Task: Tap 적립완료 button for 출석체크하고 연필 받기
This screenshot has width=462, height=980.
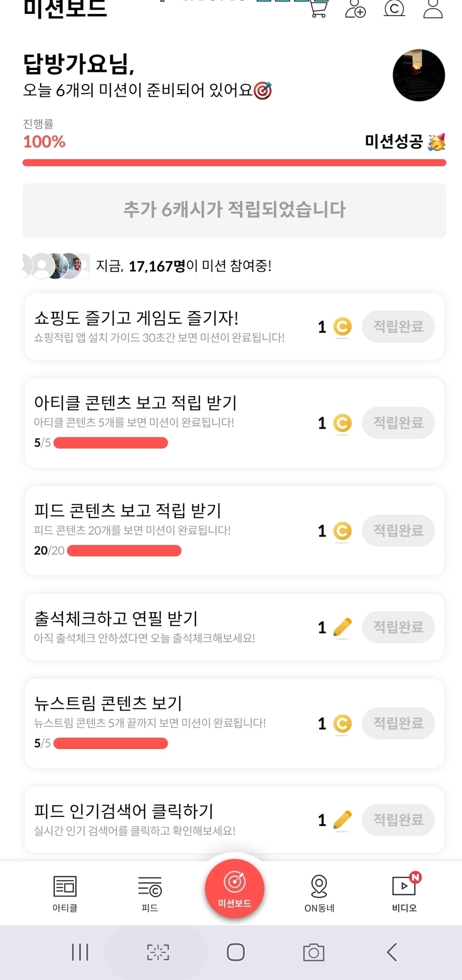Action: (x=398, y=627)
